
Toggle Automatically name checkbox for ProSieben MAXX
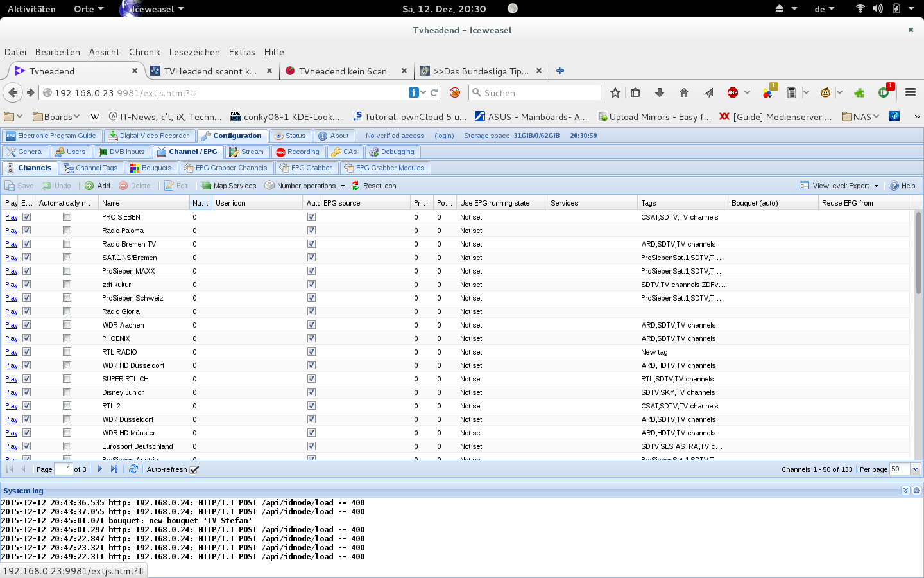67,270
